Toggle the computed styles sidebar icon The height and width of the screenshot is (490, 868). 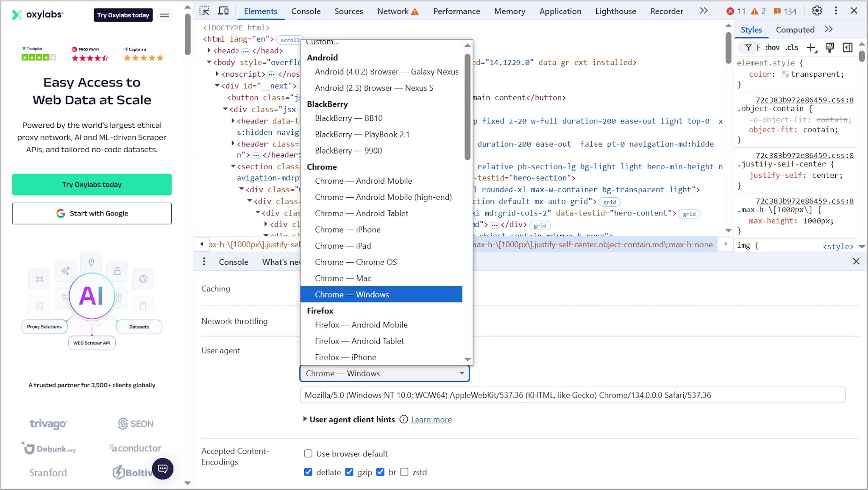tap(848, 48)
